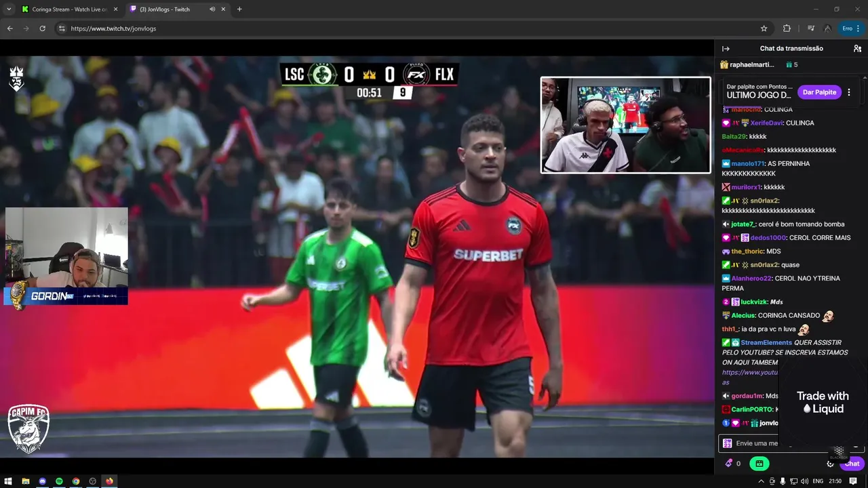Open media controls icon in toolbar
The image size is (868, 488).
pos(810,28)
